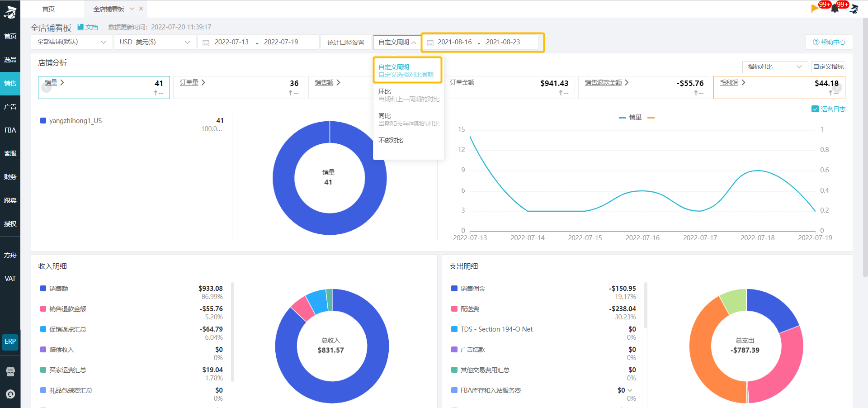868x408 pixels.
Task: Click the question mark icon in 帮助中心
Action: pos(816,42)
